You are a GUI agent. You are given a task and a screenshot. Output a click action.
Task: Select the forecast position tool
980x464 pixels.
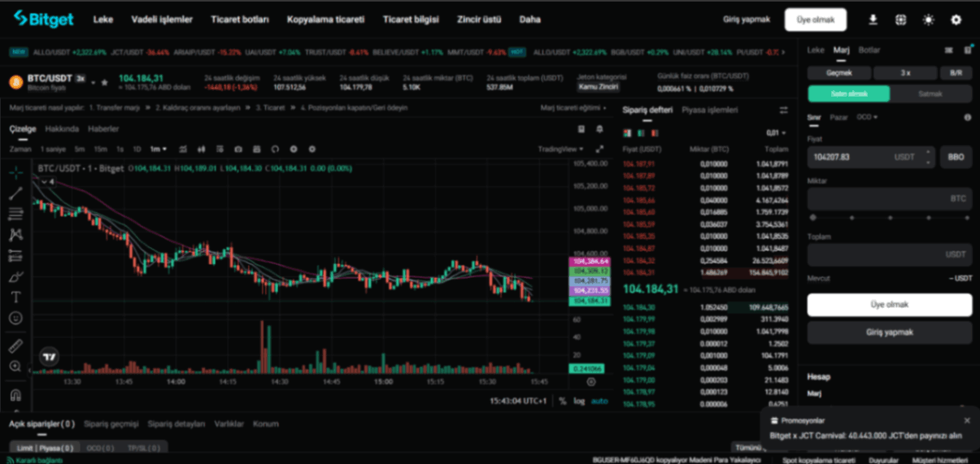tap(15, 256)
